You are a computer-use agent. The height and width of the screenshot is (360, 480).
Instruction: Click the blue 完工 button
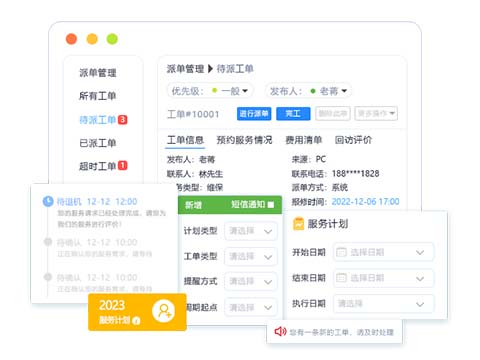pos(293,114)
